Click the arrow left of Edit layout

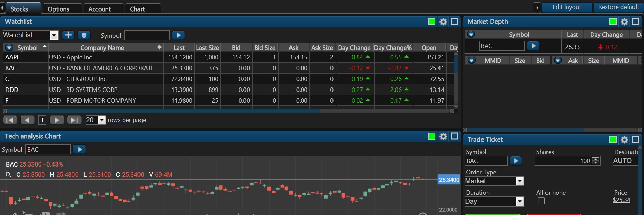(x=537, y=7)
